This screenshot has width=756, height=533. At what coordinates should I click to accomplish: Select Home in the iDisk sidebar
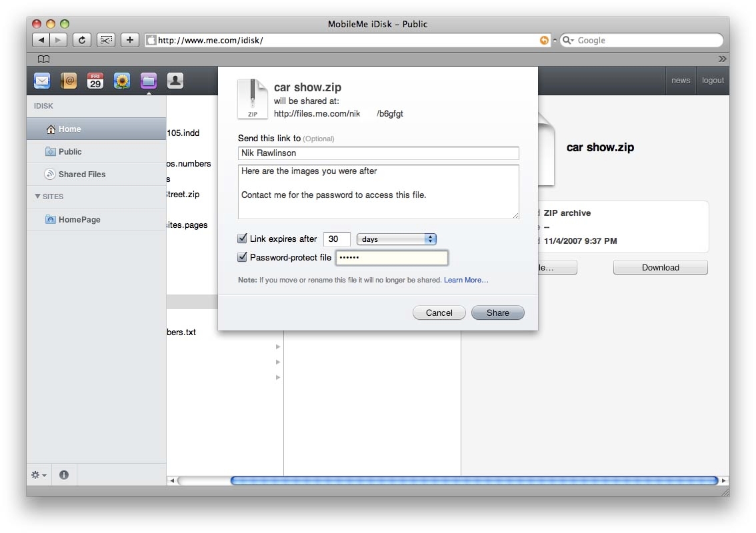point(97,129)
